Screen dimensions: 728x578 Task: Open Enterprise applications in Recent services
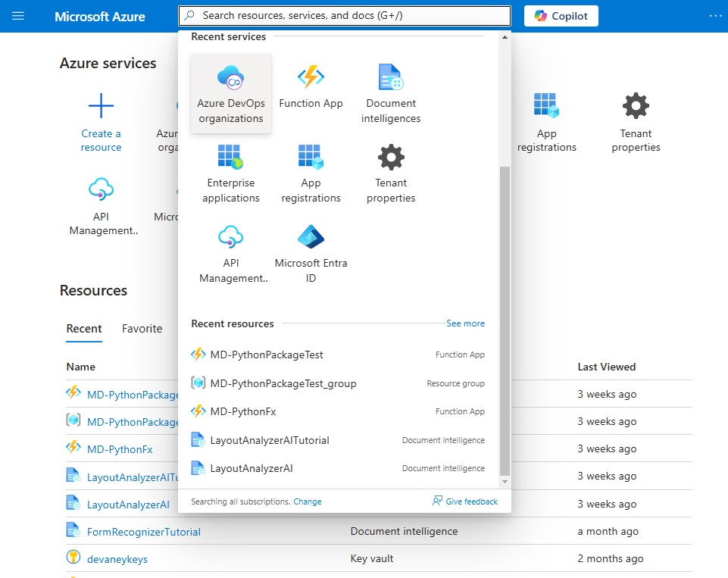coord(231,173)
